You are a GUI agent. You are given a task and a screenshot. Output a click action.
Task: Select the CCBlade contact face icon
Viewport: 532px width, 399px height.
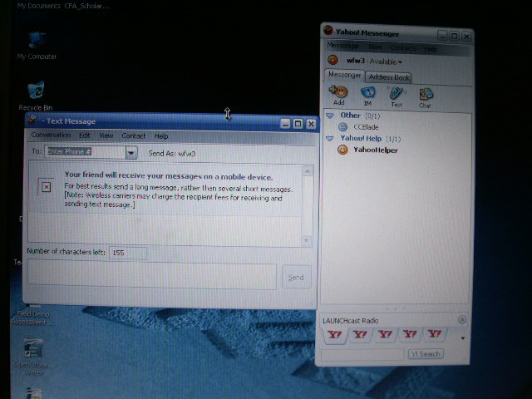pos(343,127)
